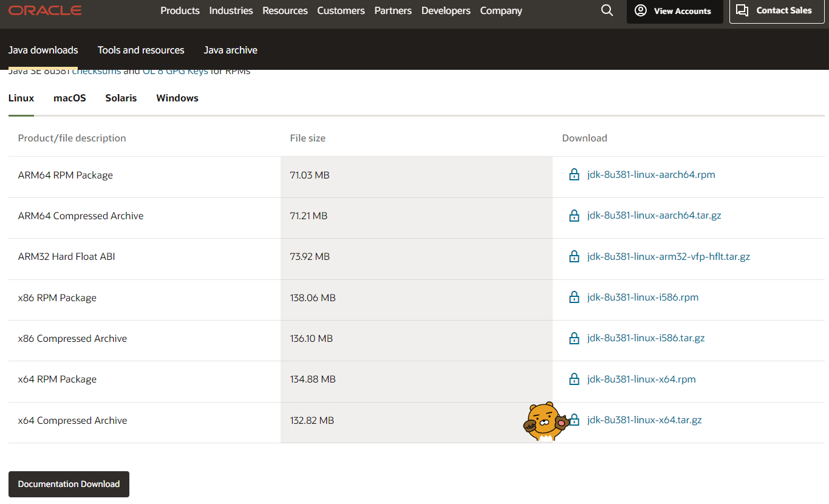Click the ARM32 Hard Float ABI description
This screenshot has width=829, height=504.
67,256
